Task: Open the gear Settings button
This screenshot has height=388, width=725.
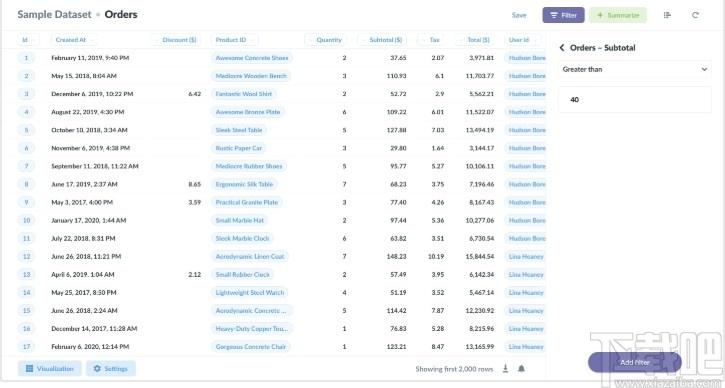Action: tap(111, 369)
